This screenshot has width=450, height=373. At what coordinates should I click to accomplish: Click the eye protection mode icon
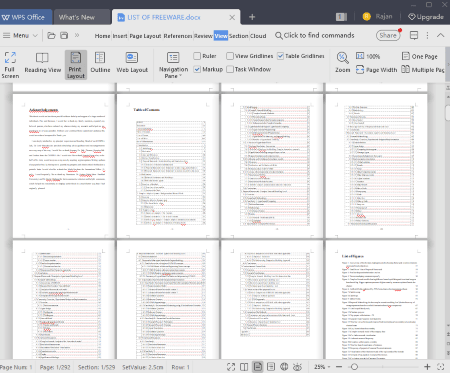pos(297,367)
